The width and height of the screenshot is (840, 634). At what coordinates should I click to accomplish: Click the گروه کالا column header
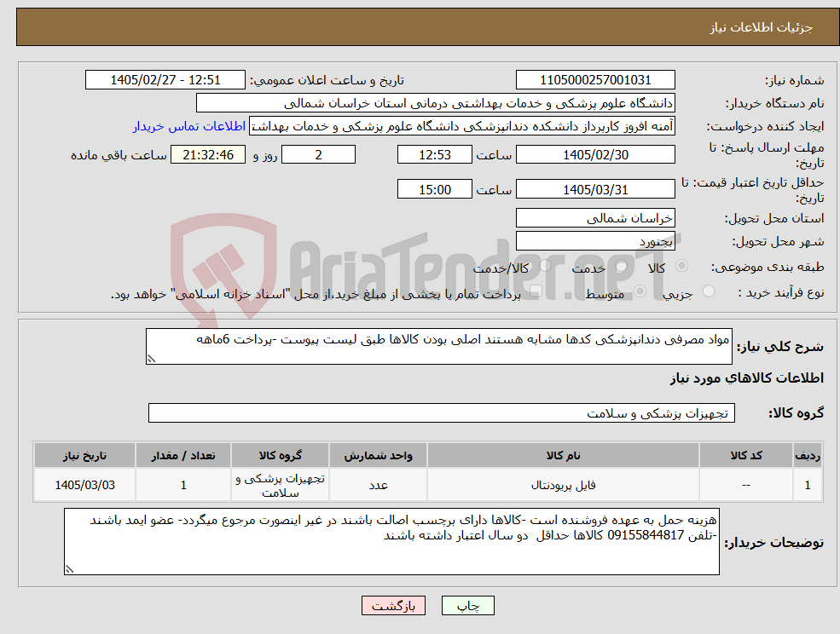point(281,456)
